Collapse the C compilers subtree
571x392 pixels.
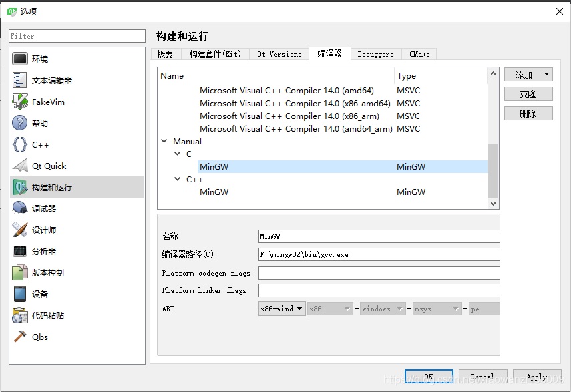point(177,154)
